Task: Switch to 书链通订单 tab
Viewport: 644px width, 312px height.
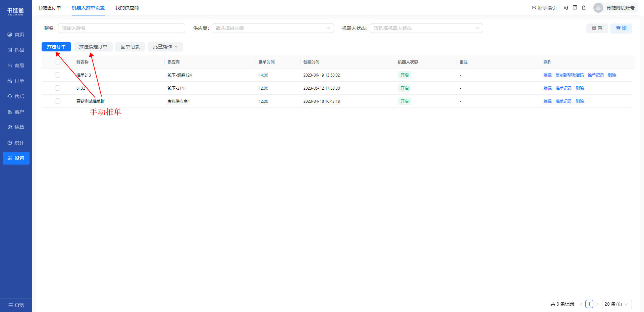Action: click(x=49, y=8)
